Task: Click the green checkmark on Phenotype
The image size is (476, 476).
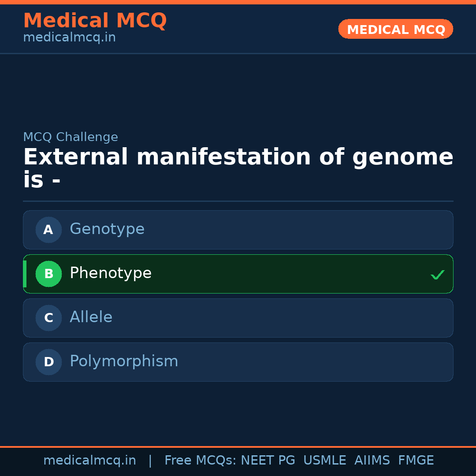Action: [437, 275]
